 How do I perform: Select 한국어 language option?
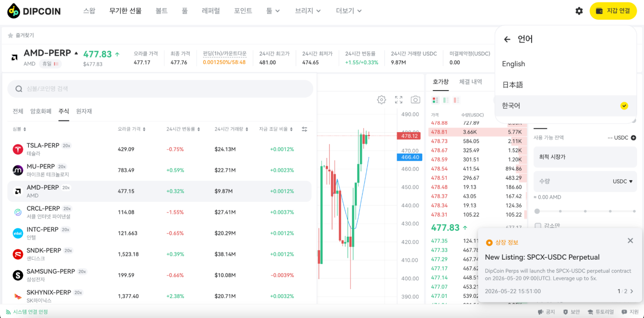(566, 106)
